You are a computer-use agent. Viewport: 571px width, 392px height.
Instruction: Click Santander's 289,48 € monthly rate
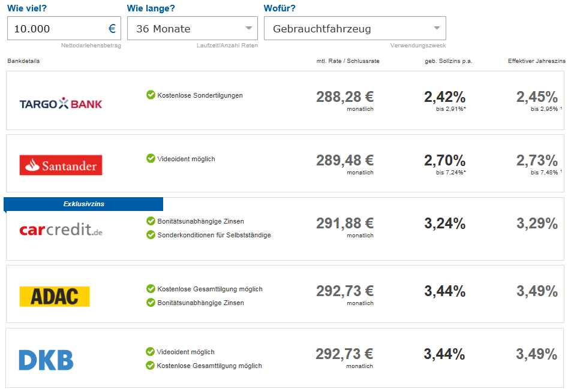345,160
